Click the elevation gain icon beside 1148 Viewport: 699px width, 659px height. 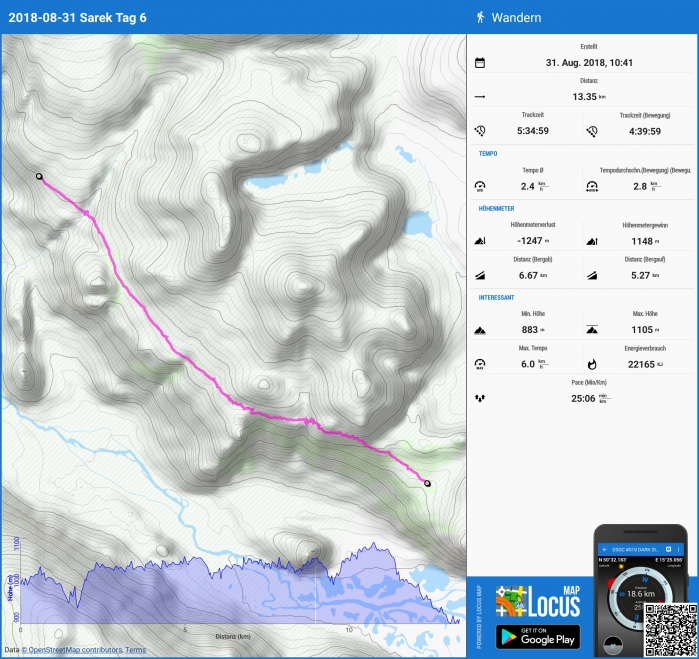point(592,241)
